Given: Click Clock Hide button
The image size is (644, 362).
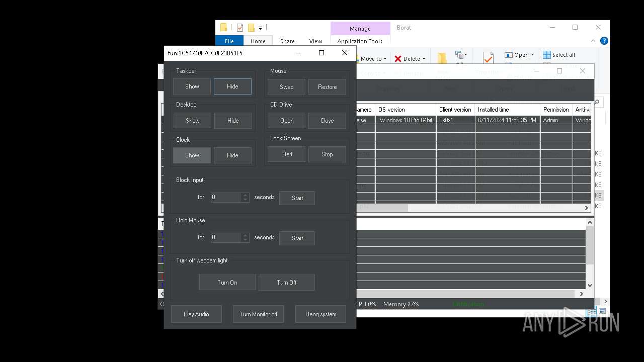Looking at the screenshot, I should pos(232,155).
